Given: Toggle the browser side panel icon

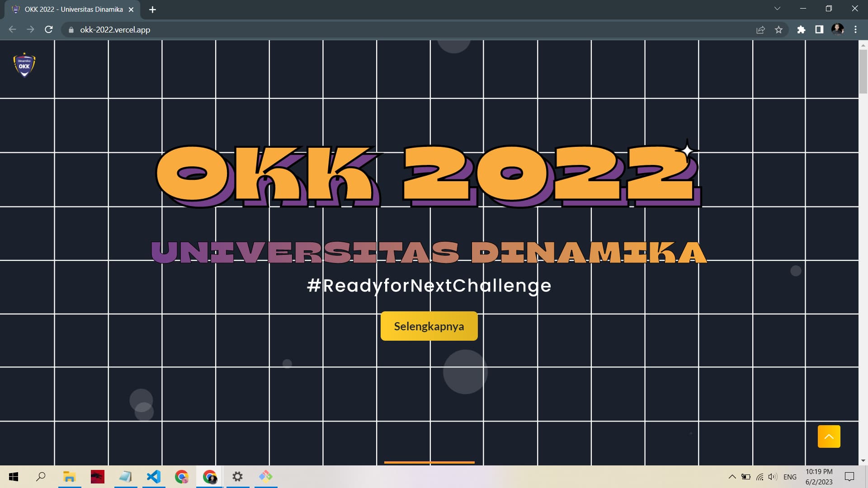Looking at the screenshot, I should click(x=819, y=30).
